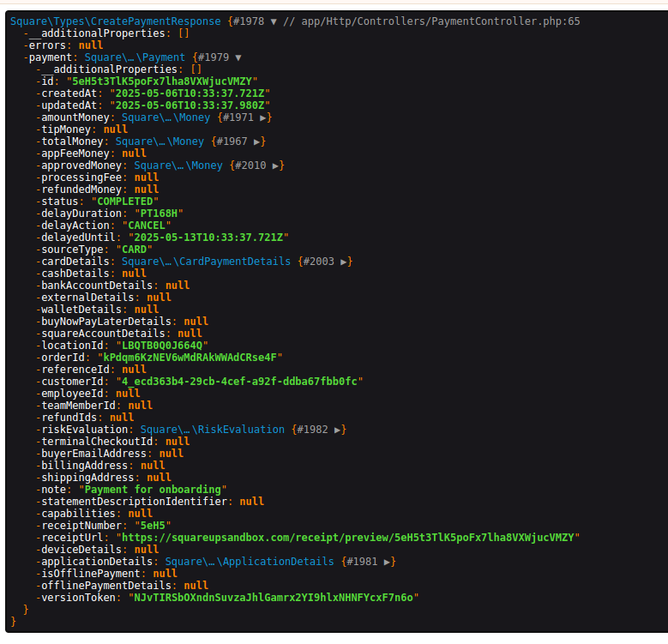
Task: Click the versionToken value string
Action: (x=274, y=598)
